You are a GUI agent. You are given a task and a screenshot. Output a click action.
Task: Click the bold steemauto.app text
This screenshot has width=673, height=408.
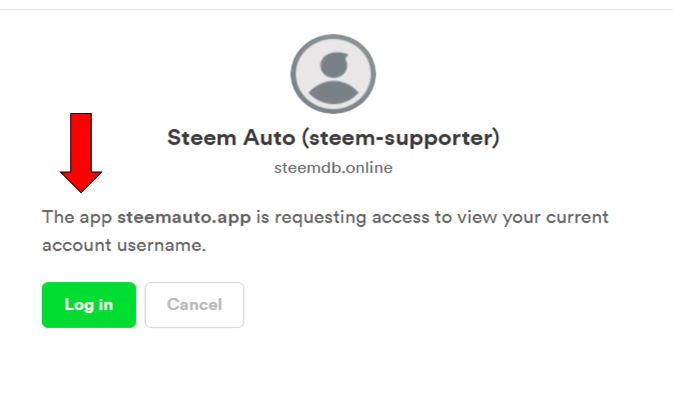tap(184, 217)
